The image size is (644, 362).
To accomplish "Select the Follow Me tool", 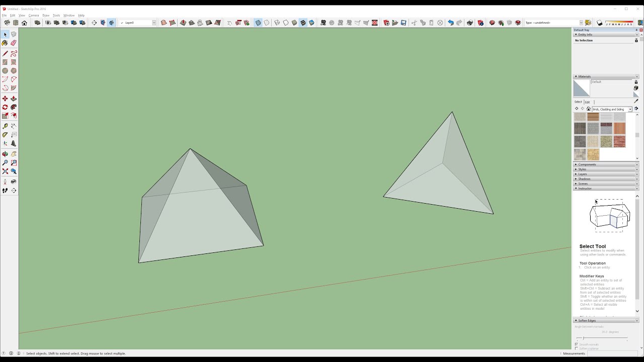I will (x=14, y=107).
